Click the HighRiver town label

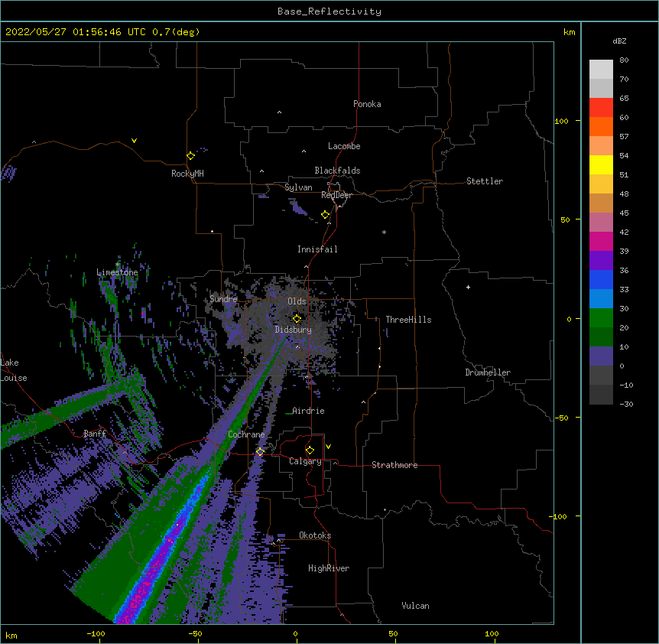click(x=328, y=568)
